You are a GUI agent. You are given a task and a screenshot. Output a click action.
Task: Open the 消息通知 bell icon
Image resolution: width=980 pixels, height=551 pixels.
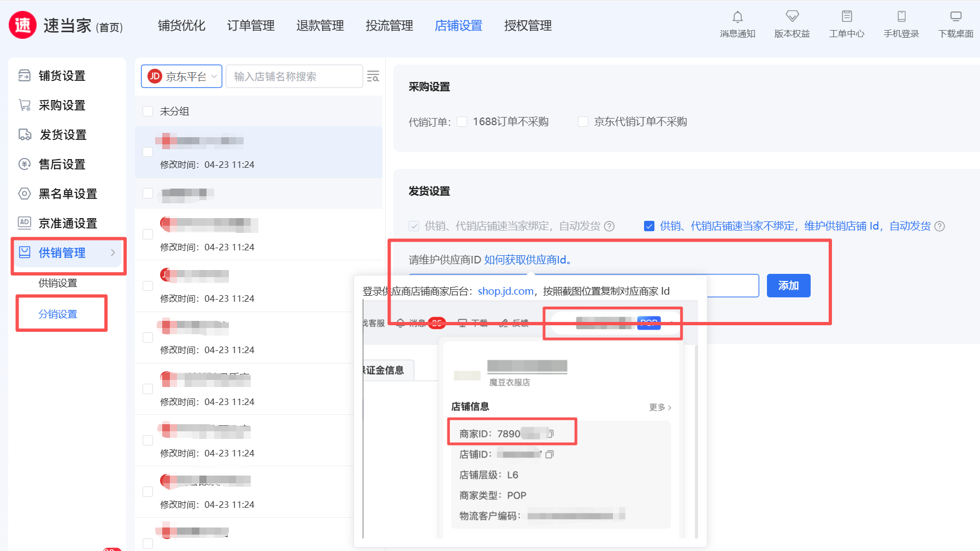737,17
